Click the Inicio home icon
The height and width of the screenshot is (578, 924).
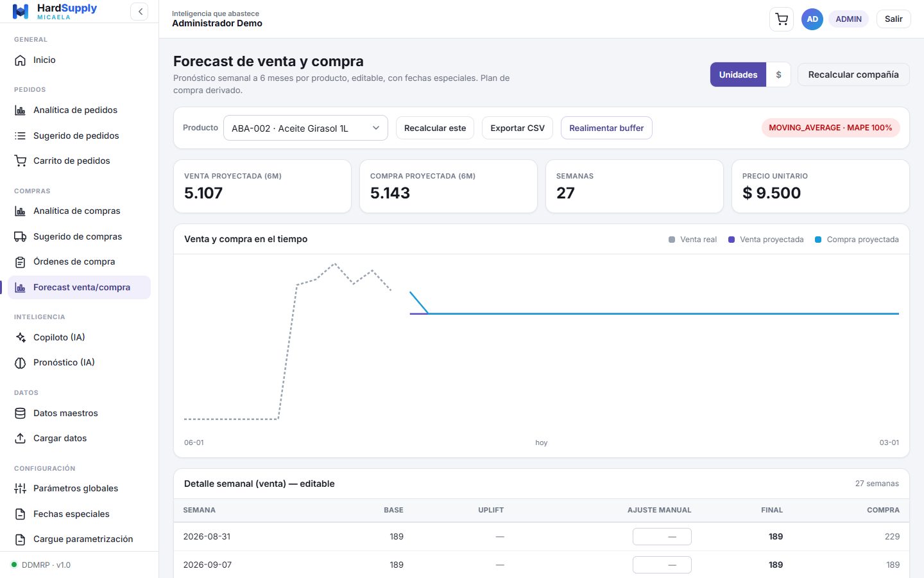pyautogui.click(x=21, y=60)
